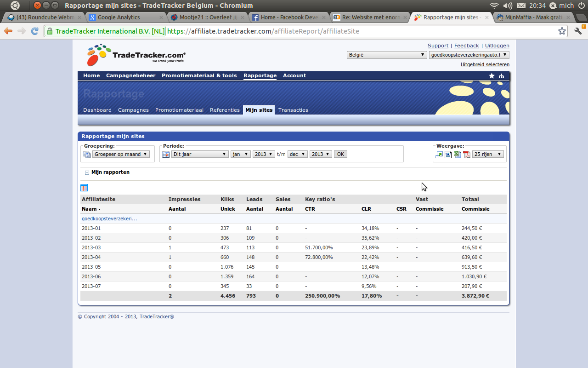Viewport: 588px width, 368px height.
Task: Open the Campagnebeheer menu
Action: pos(131,75)
